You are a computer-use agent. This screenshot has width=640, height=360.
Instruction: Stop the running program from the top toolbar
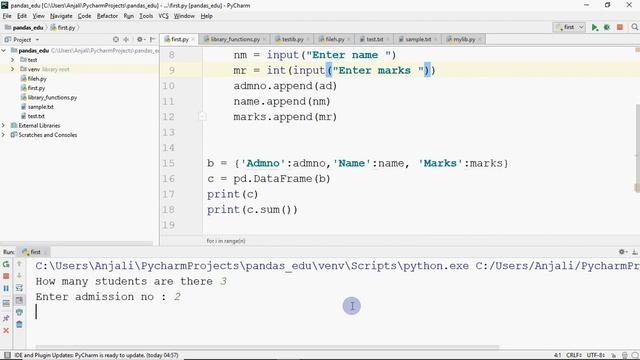(620, 27)
